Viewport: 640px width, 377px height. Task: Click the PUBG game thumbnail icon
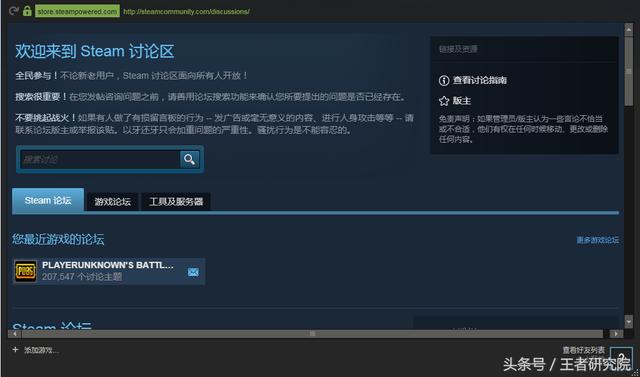tap(26, 271)
